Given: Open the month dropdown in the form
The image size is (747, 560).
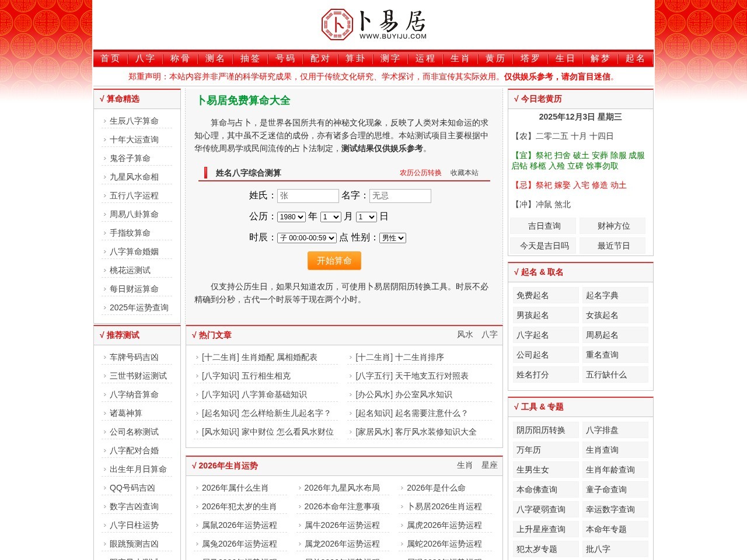Looking at the screenshot, I should [x=330, y=216].
